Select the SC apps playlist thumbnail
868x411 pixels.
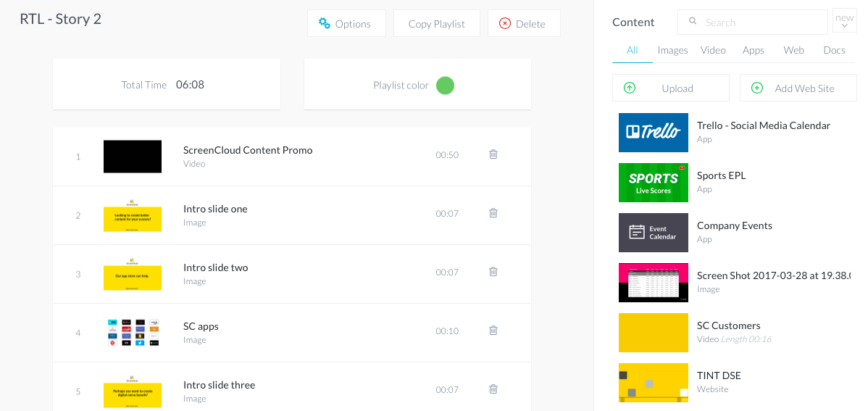point(133,332)
